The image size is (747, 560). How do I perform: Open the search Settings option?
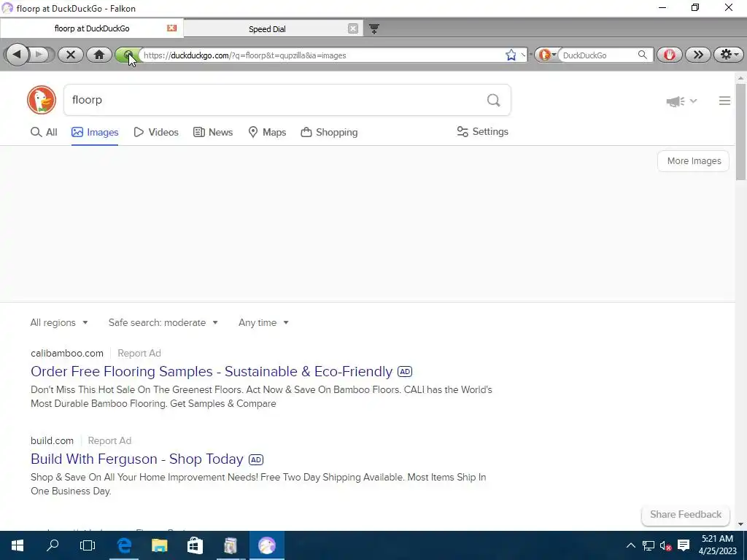click(483, 132)
